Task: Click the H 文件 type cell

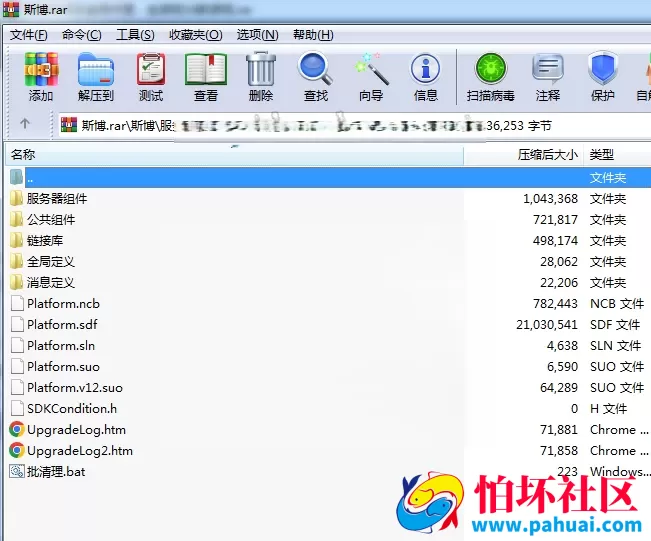Action: pos(608,409)
